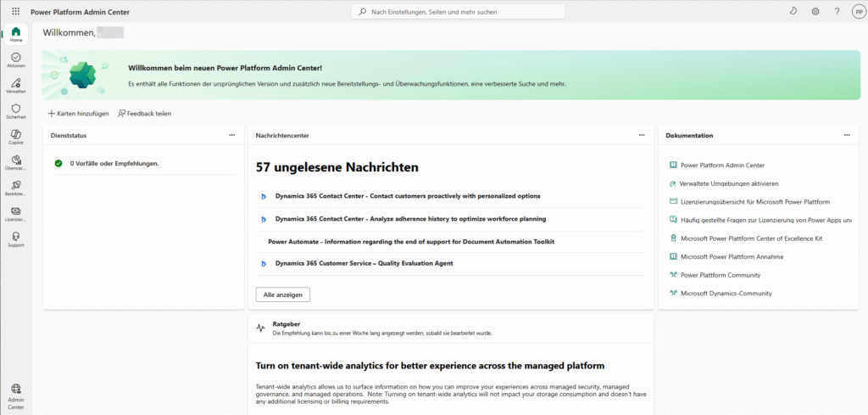Open the app launcher waffle menu
This screenshot has width=868, height=415.
(x=16, y=12)
